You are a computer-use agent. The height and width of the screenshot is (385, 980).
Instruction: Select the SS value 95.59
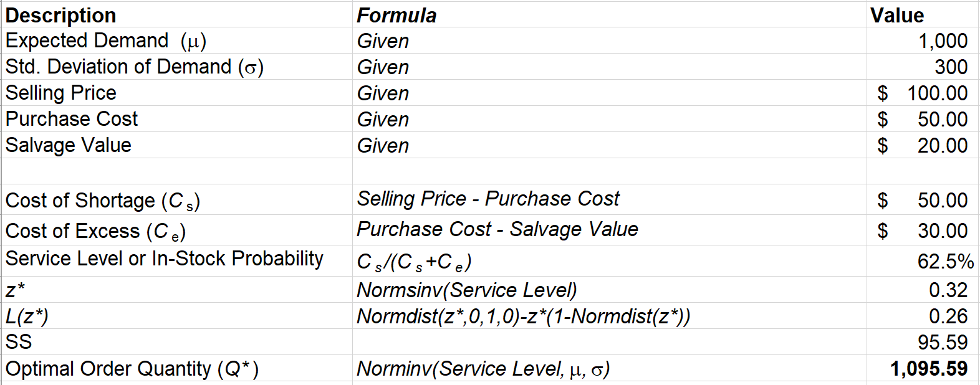point(923,342)
